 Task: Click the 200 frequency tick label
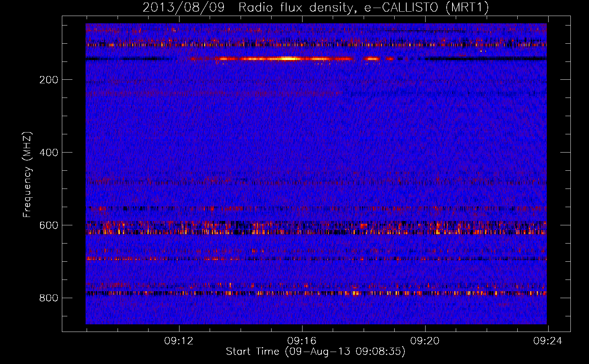pyautogui.click(x=49, y=80)
